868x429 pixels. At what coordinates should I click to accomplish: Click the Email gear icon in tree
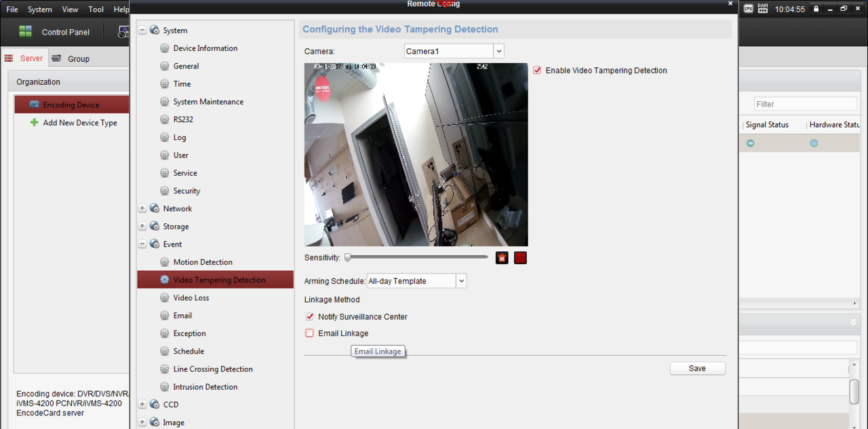pos(164,316)
